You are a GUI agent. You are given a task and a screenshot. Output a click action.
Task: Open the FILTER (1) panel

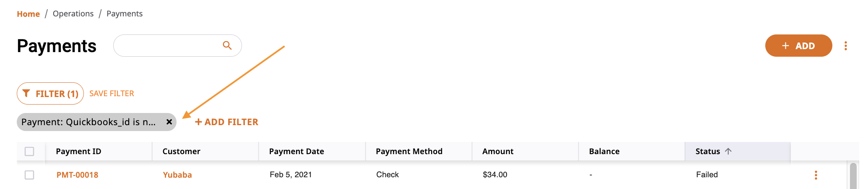pos(50,93)
